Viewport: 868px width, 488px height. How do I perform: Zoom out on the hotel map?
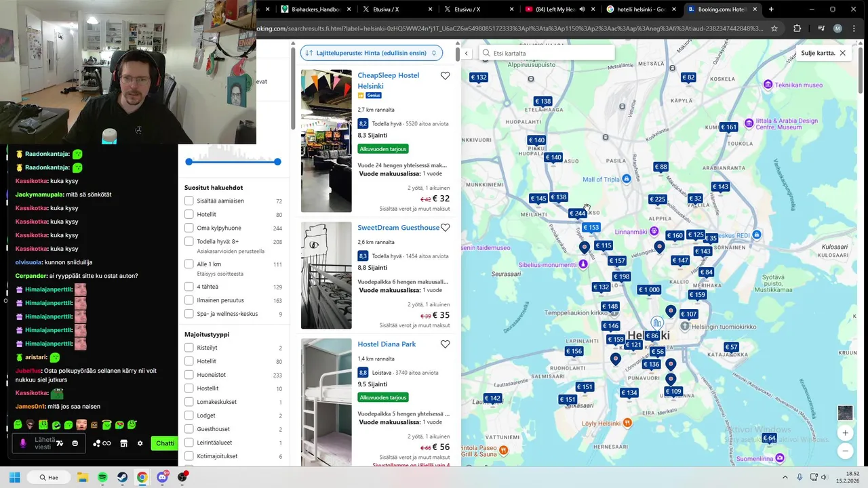pos(845,450)
